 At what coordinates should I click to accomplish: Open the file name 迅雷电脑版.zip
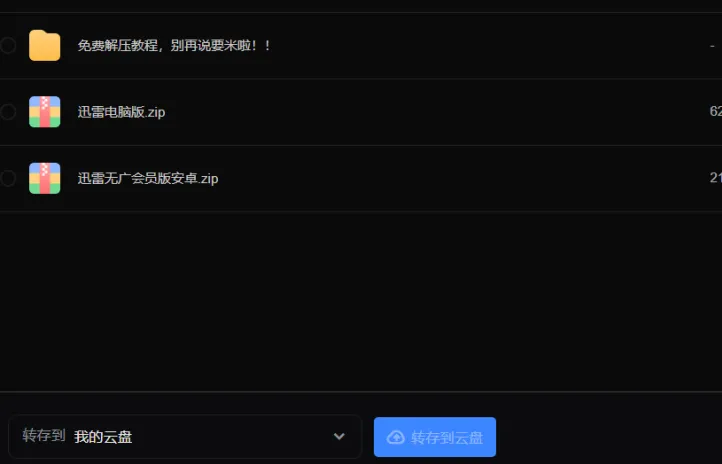coord(121,112)
